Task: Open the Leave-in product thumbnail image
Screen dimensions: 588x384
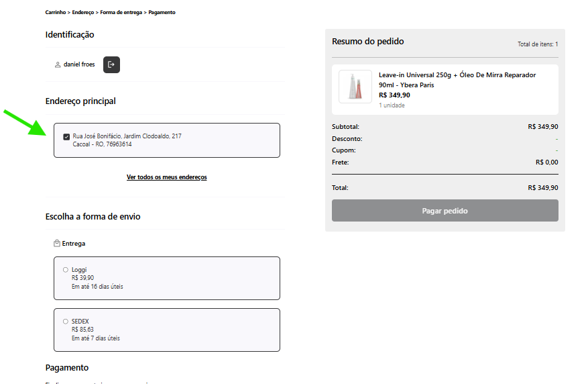Action: click(x=355, y=87)
